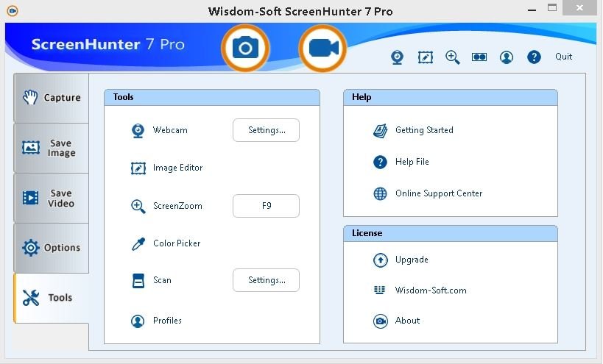Open the Options tab
Viewport: 603px width, 364px height.
click(x=52, y=248)
